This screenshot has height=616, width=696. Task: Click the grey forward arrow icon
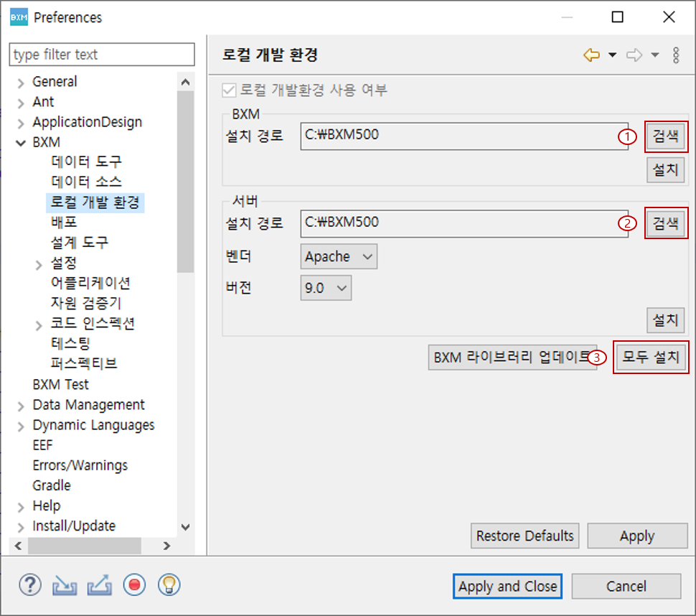click(x=634, y=55)
